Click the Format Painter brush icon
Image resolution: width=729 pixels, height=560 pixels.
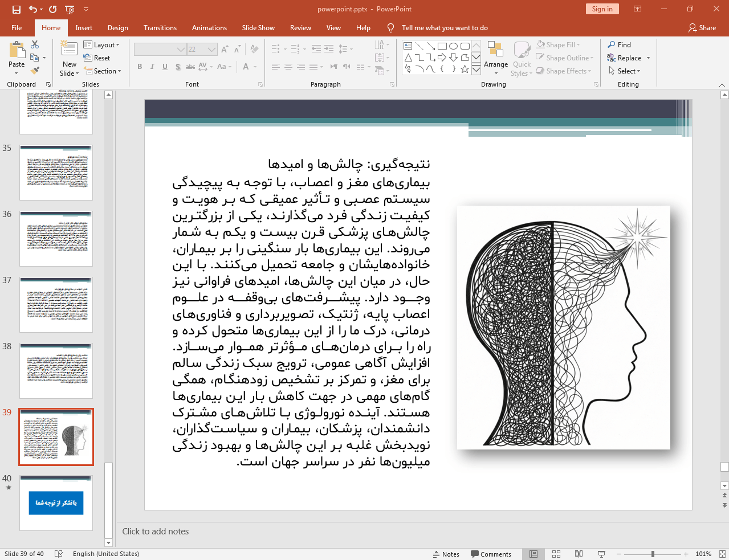click(35, 71)
